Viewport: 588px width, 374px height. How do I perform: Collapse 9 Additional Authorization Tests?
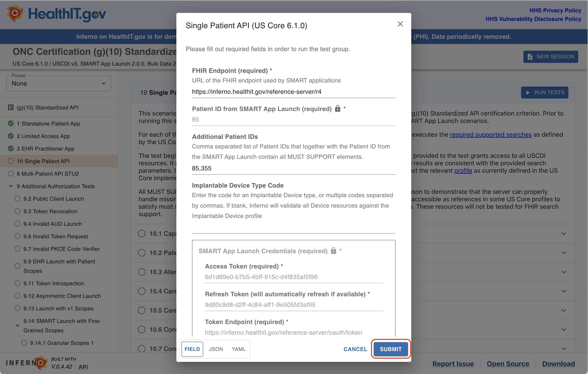(11, 186)
